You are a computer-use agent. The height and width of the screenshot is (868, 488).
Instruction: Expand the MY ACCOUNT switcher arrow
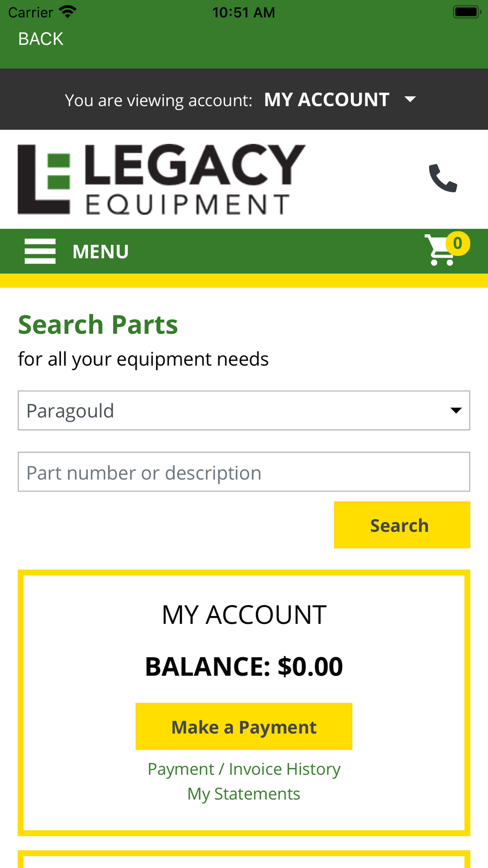click(410, 100)
